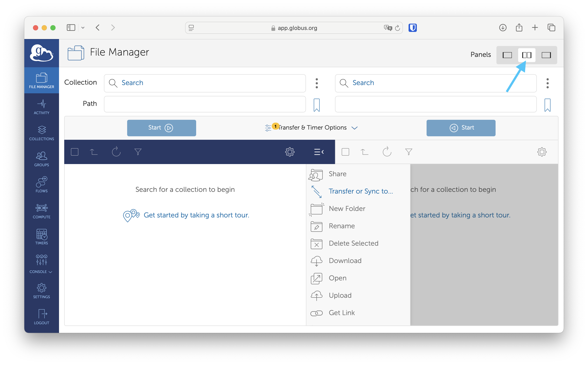Screen dimensions: 588x365
Task: Click the left path bookmark icon
Action: click(316, 105)
